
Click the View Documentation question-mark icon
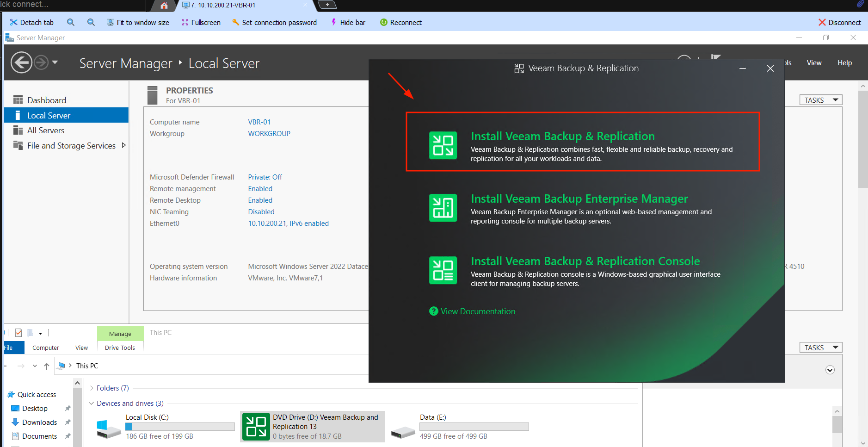coord(434,311)
